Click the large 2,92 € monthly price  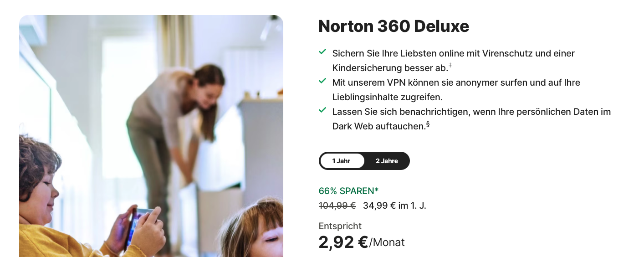[x=343, y=242]
